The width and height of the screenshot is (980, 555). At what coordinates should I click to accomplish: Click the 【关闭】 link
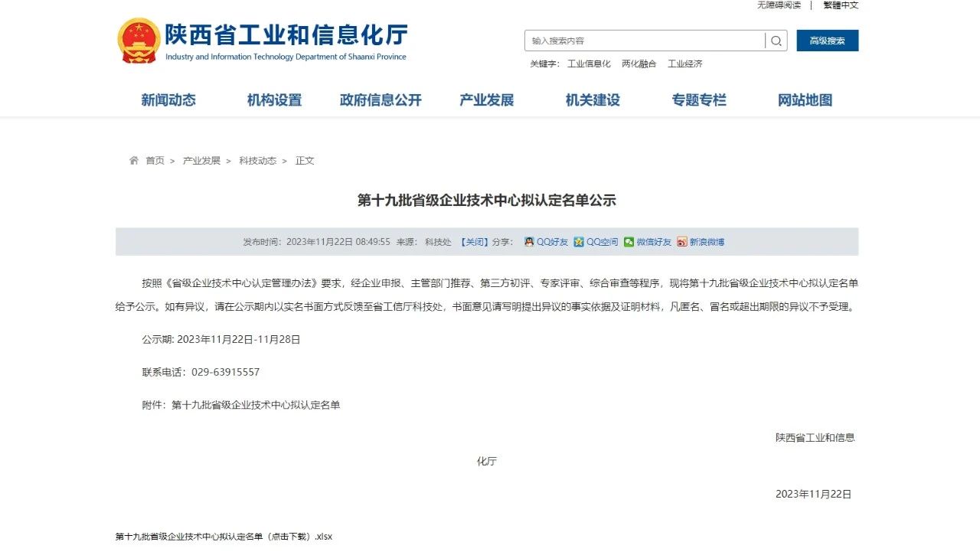coord(474,242)
